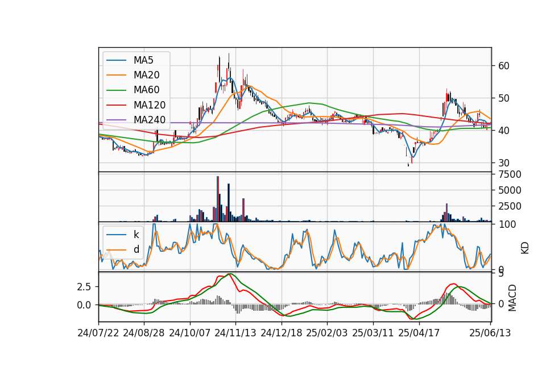
Task: Click the price axis value 60
Action: (x=503, y=66)
